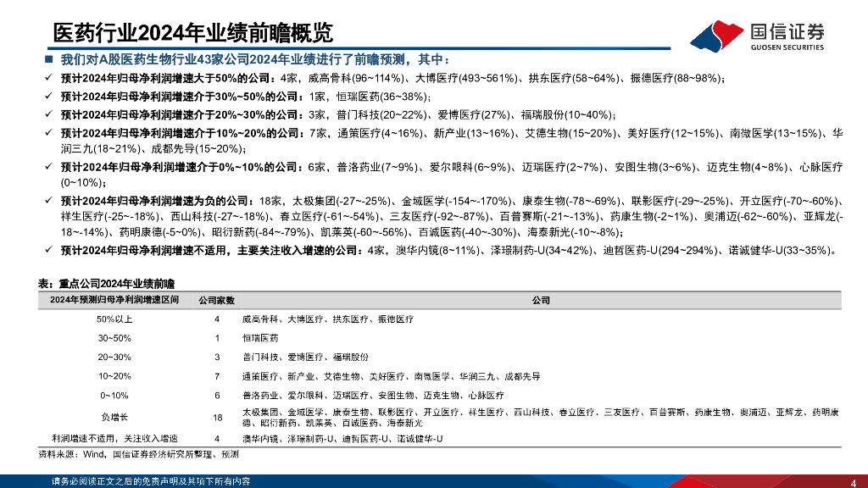Click the company list in the 0~10% table row
868x488 pixels.
(374, 396)
